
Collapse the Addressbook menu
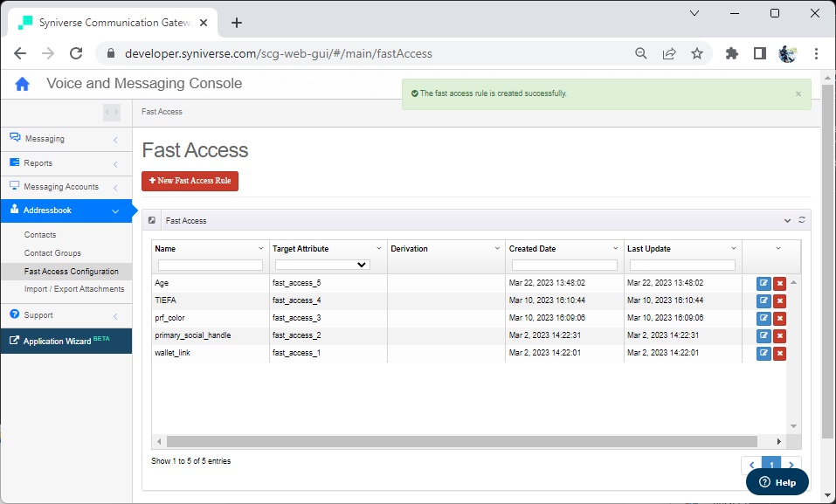tap(66, 211)
